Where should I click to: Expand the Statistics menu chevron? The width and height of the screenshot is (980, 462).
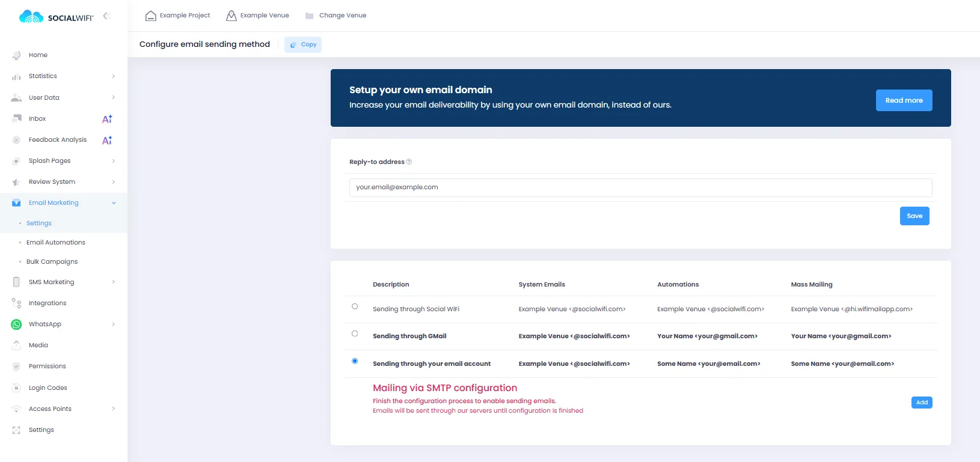coord(113,76)
